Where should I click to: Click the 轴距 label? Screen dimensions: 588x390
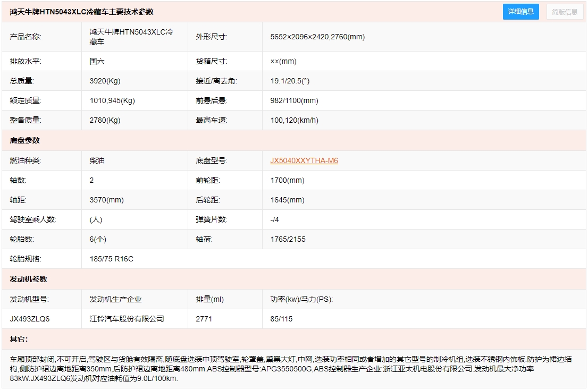coord(18,200)
